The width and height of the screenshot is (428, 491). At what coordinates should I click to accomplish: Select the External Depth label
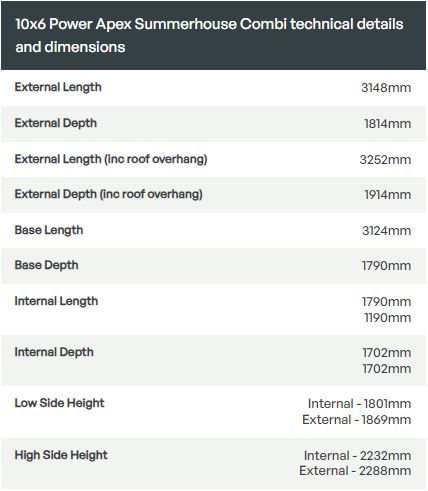56,123
